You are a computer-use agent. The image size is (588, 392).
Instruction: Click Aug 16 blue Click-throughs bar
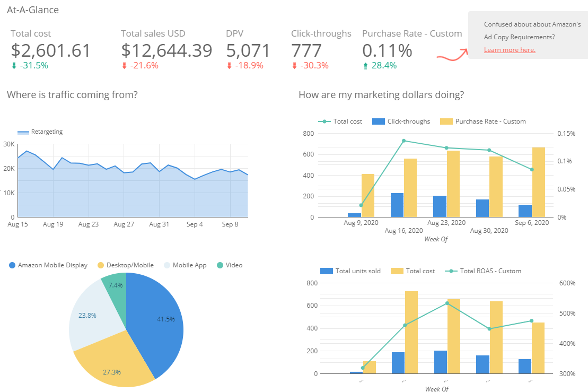397,205
